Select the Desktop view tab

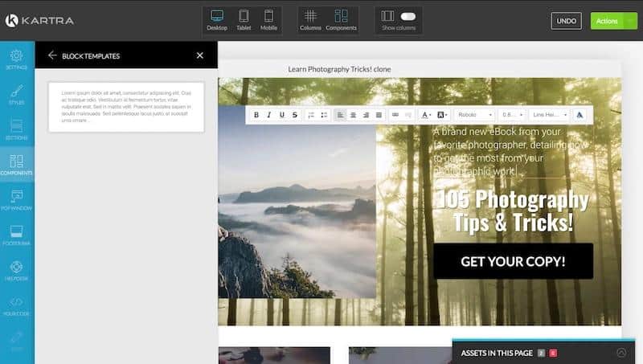tap(217, 20)
